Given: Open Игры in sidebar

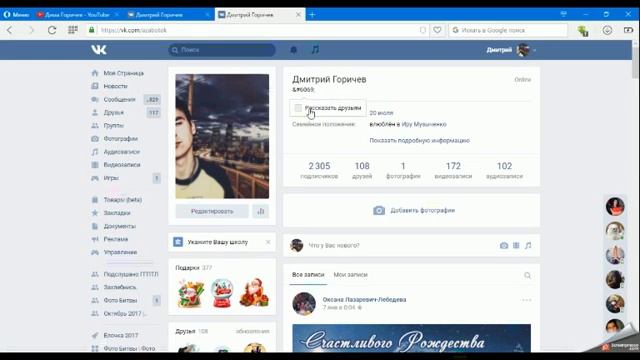Looking at the screenshot, I should [111, 178].
